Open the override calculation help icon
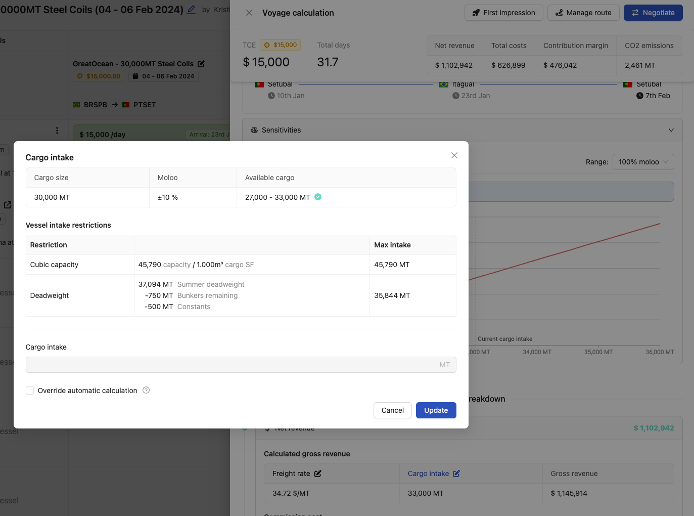 click(146, 390)
